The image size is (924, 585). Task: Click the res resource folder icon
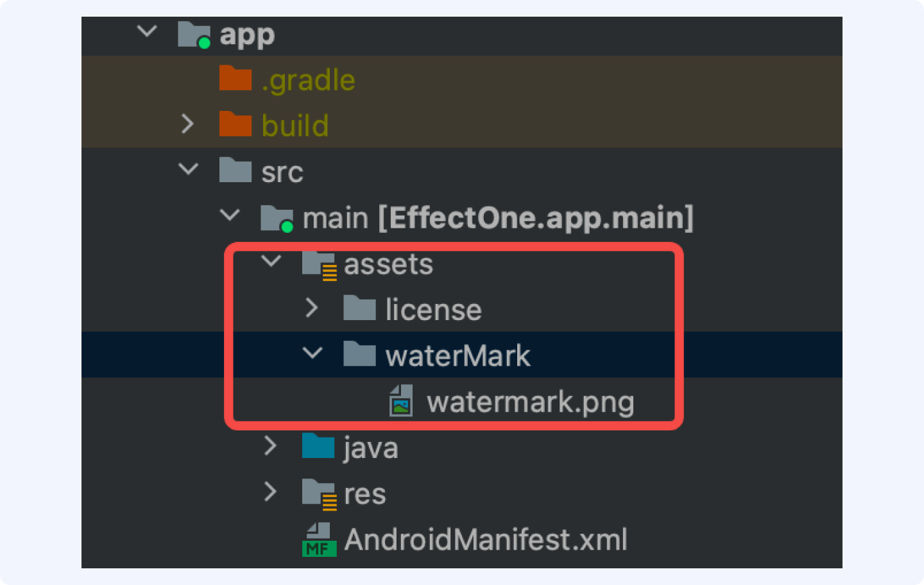pyautogui.click(x=319, y=495)
